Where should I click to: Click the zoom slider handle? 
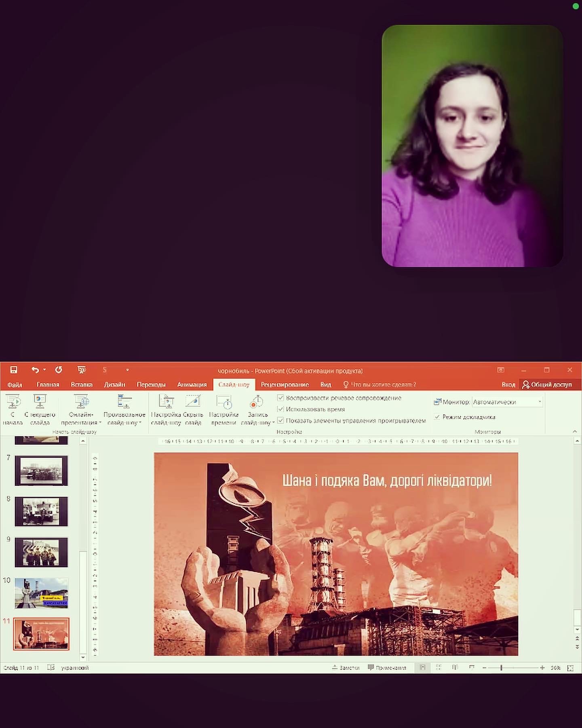tap(501, 668)
